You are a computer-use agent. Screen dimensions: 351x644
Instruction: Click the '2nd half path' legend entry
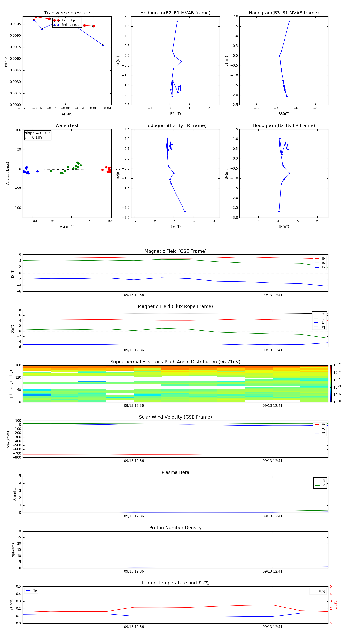click(x=67, y=25)
